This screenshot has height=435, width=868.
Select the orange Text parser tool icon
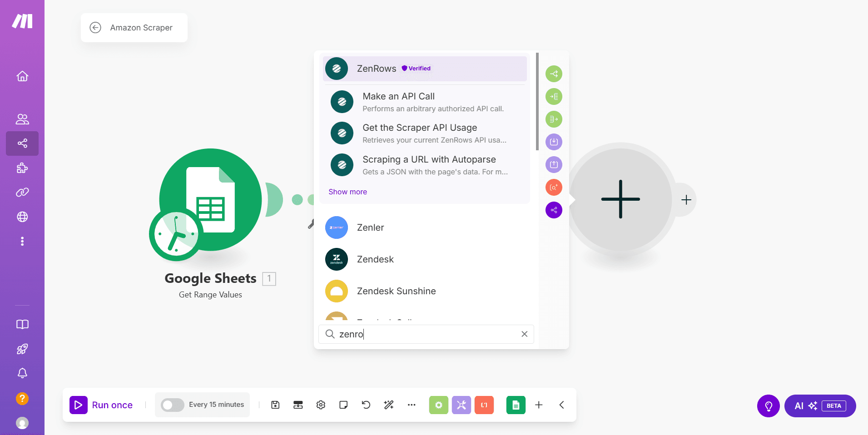coord(554,188)
